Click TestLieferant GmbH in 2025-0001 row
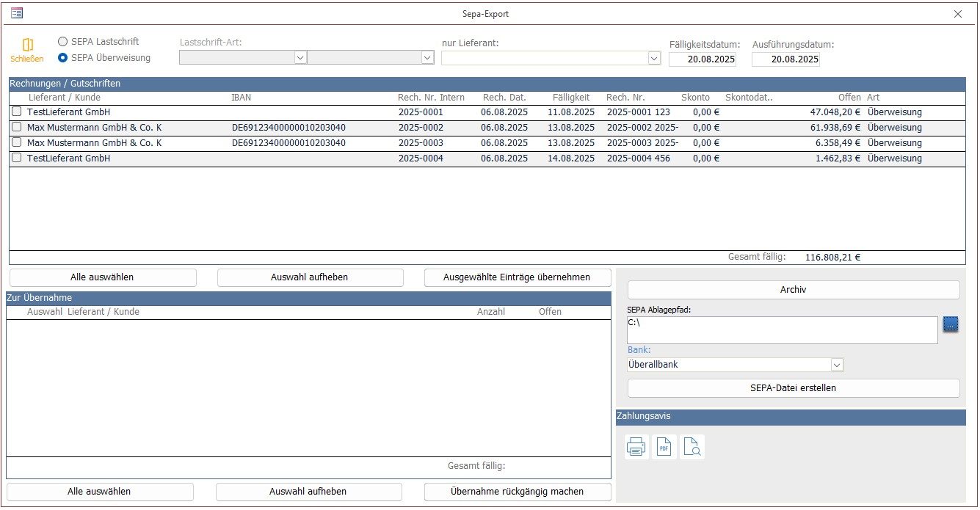 pos(69,112)
